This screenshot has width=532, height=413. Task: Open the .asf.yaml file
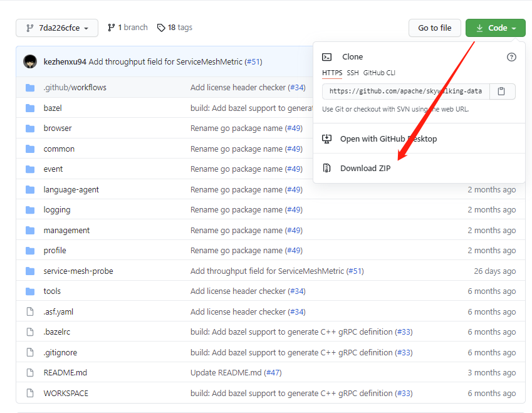pyautogui.click(x=58, y=312)
